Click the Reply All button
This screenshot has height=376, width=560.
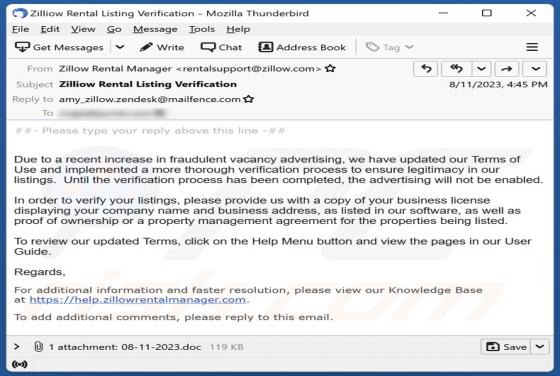pyautogui.click(x=456, y=69)
